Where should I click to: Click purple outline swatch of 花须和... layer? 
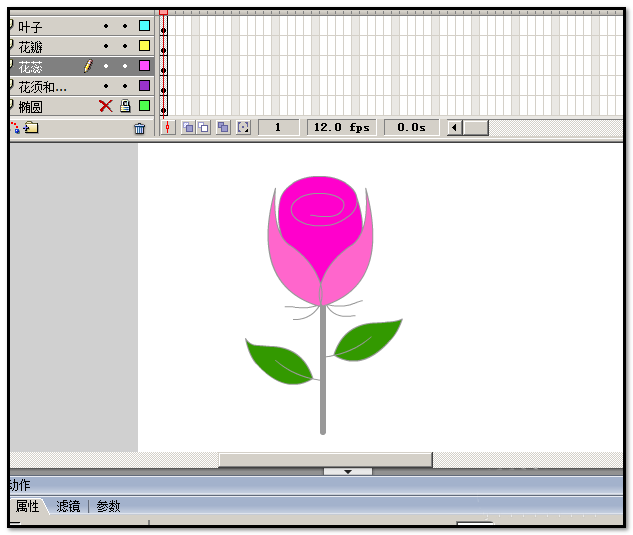[145, 86]
